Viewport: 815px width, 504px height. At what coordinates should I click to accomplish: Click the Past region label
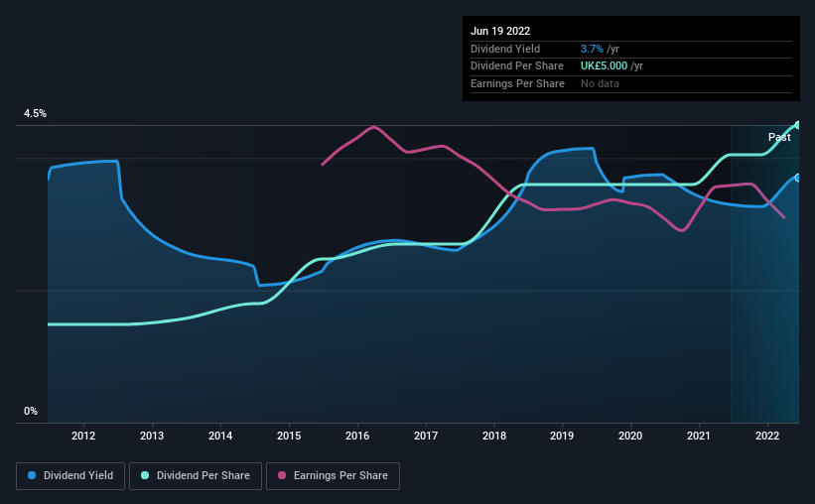pos(779,137)
